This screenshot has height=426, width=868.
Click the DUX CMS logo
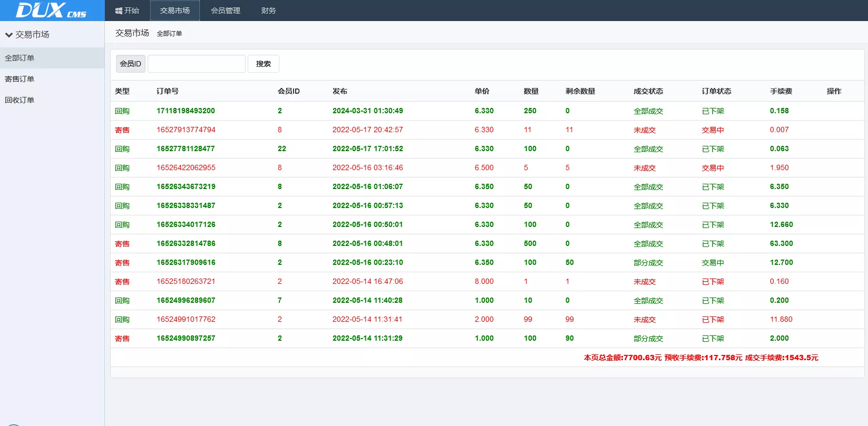51,11
